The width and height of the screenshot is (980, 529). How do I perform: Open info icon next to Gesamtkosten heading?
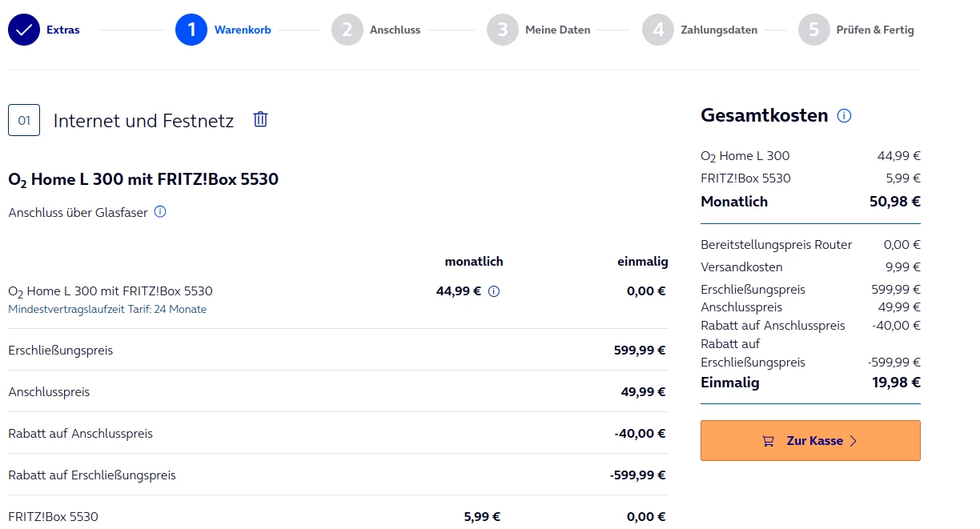pos(844,116)
